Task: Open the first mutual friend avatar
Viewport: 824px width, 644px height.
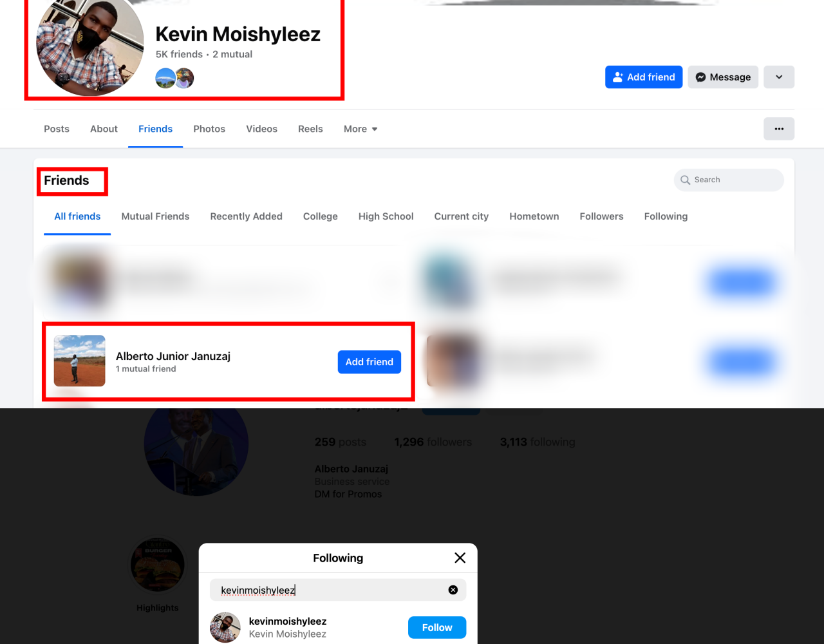Action: [165, 78]
